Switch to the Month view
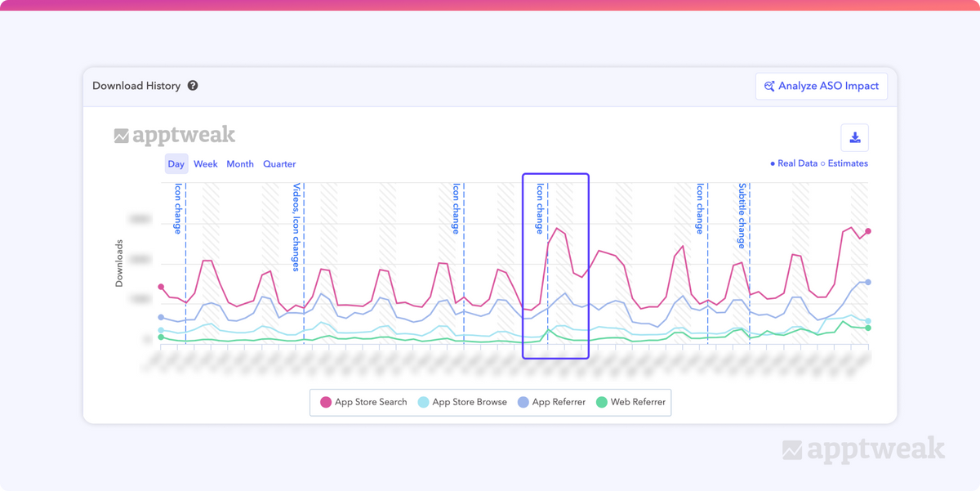Screen dimensions: 980x491 tap(240, 164)
